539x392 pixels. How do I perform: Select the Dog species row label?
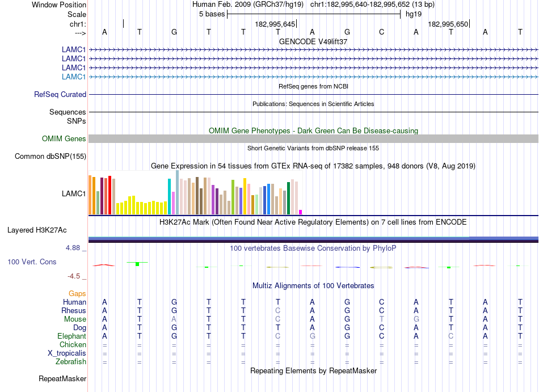(x=79, y=328)
